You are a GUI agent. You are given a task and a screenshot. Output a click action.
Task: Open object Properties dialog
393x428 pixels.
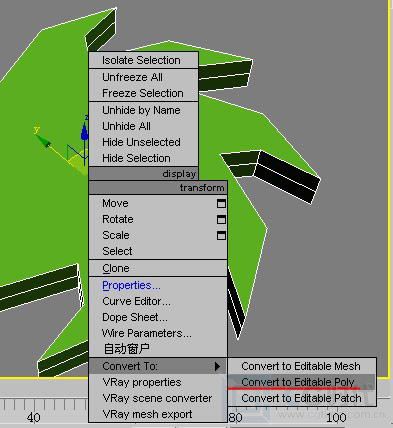tap(158, 286)
